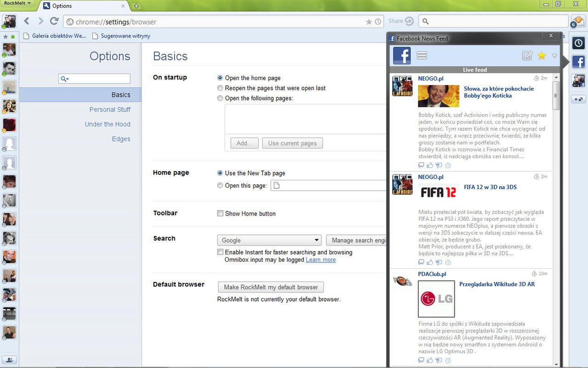This screenshot has width=588, height=368.
Task: Like the Bobby Kotick post
Action: click(x=430, y=165)
